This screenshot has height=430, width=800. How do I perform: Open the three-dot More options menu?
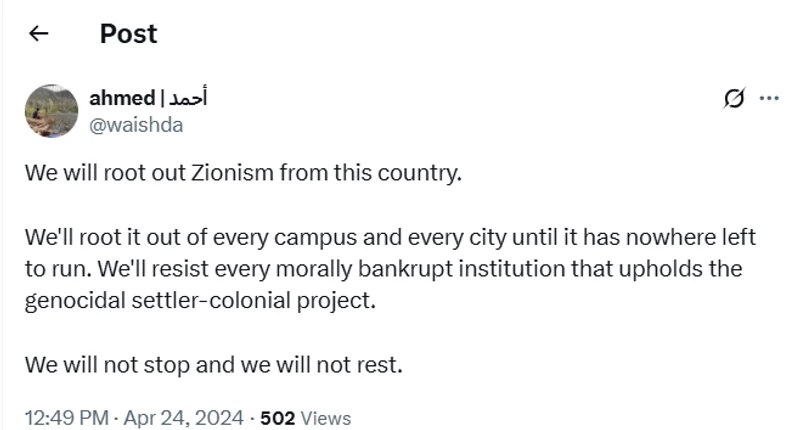769,98
